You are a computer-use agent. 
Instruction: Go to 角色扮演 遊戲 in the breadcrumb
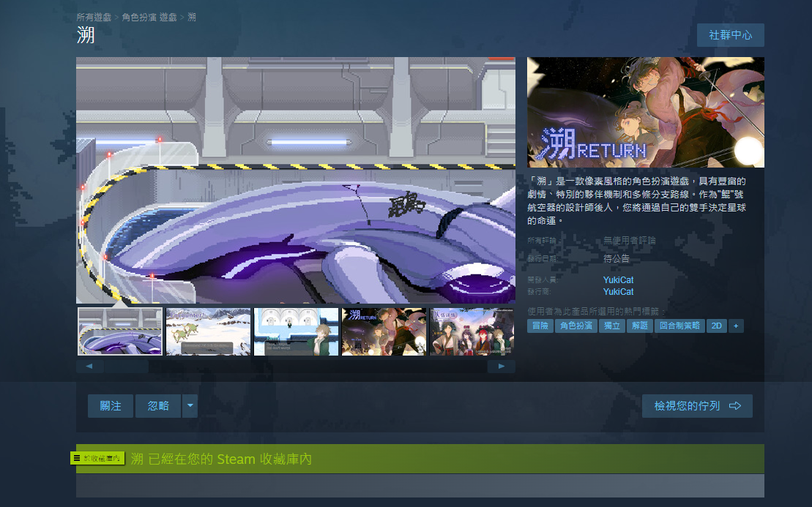[149, 17]
